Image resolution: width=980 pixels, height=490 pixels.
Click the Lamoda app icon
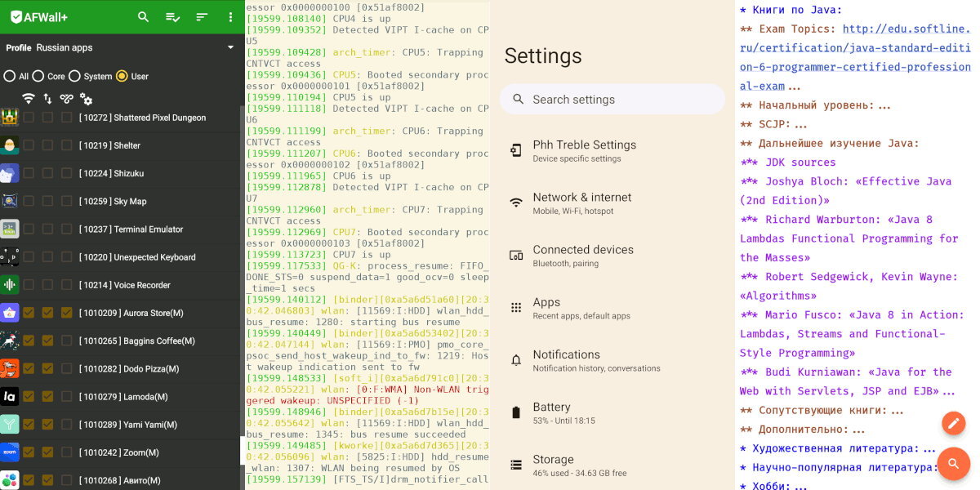9,397
